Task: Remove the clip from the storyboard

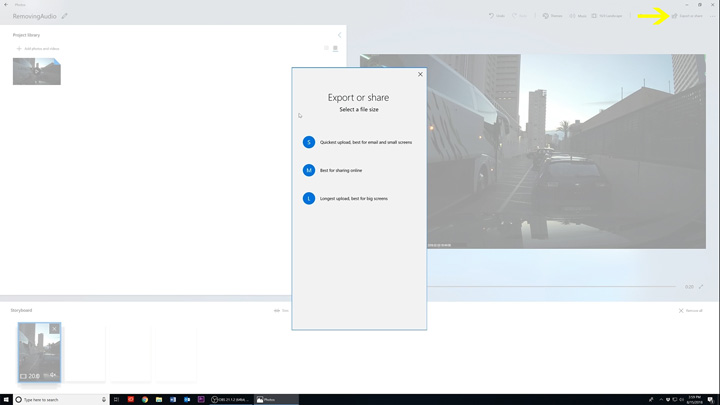Action: (x=54, y=329)
